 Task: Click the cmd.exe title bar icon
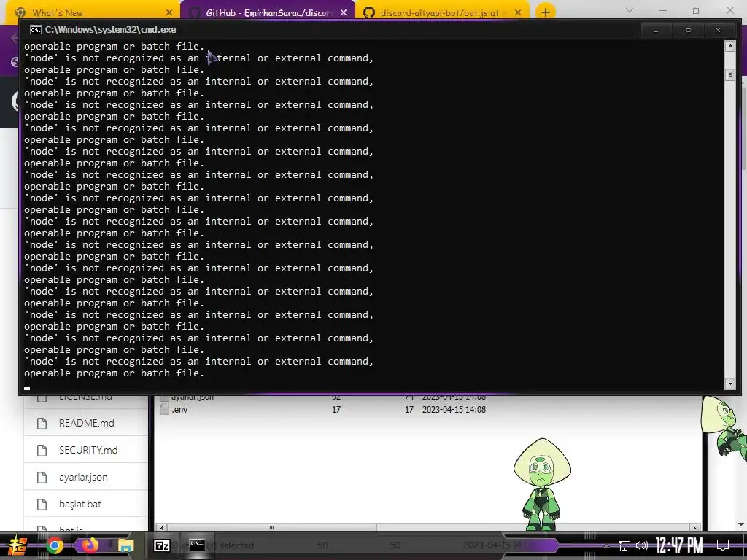pos(35,29)
